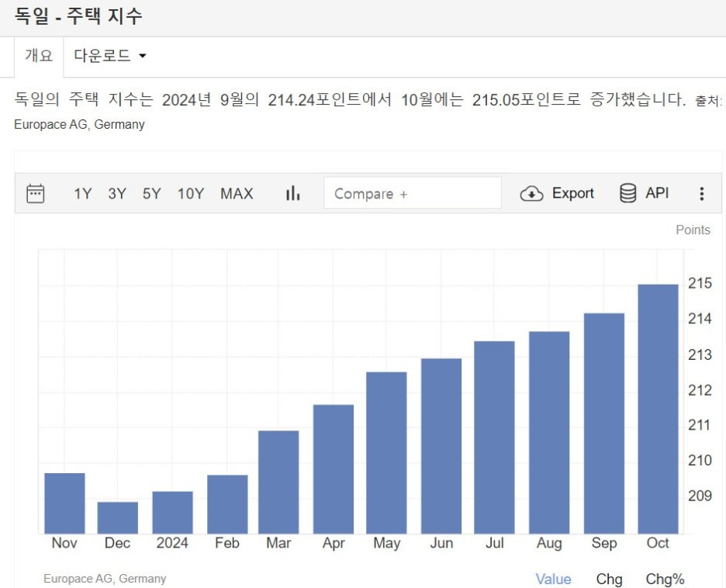Open the three-dot more options menu
The width and height of the screenshot is (726, 588).
point(702,193)
